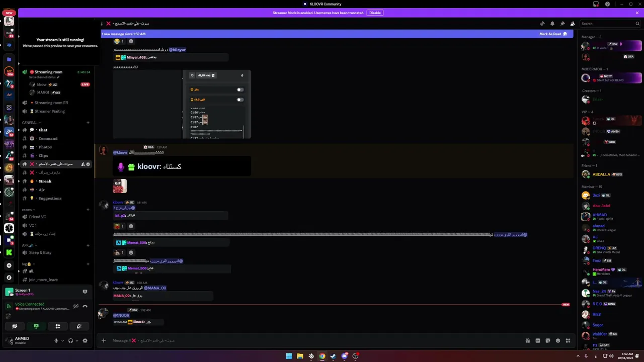Open notification settings bell icon
The height and width of the screenshot is (362, 644).
tap(552, 24)
